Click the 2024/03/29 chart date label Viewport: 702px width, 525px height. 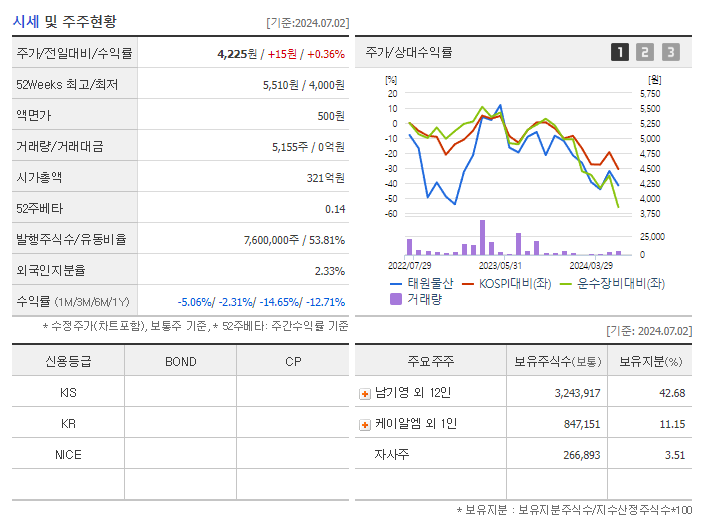(591, 265)
